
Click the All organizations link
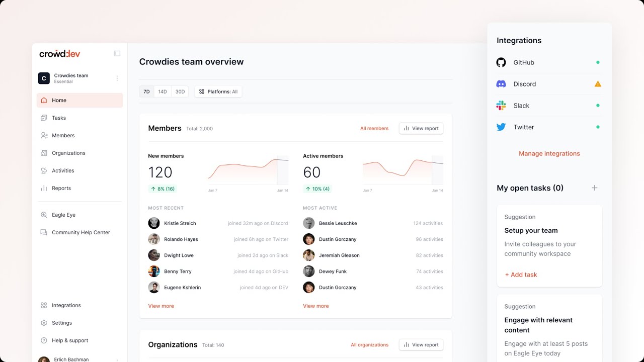(370, 345)
